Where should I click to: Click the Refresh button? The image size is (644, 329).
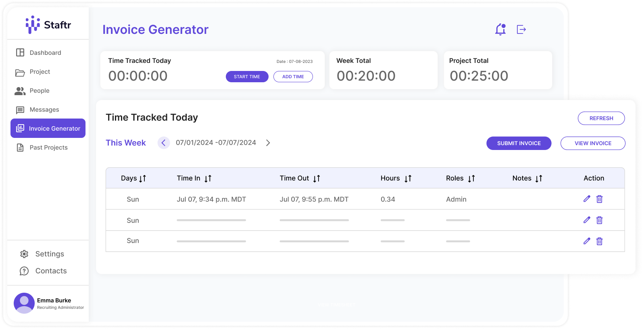[601, 118]
